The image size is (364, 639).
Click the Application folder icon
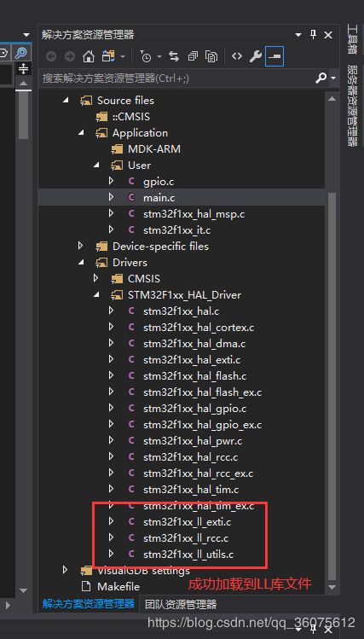[x=101, y=133]
